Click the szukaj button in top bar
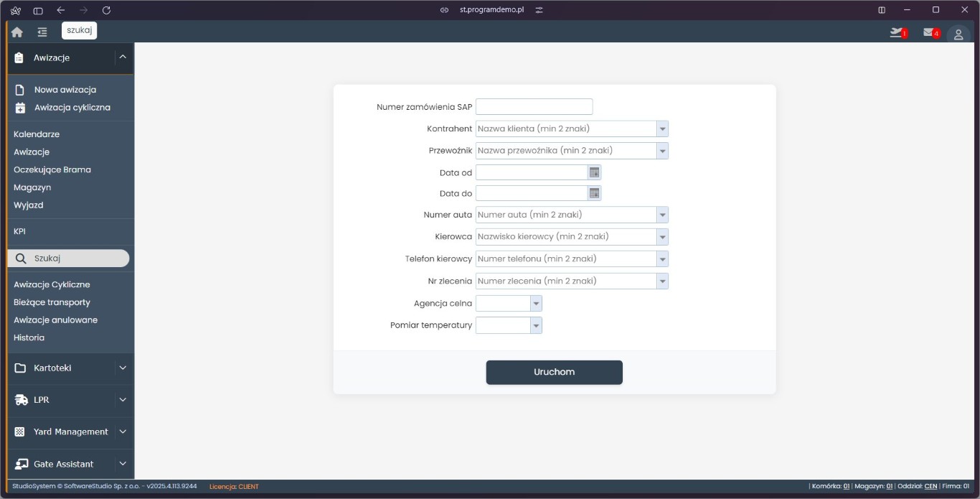980x499 pixels. tap(79, 30)
